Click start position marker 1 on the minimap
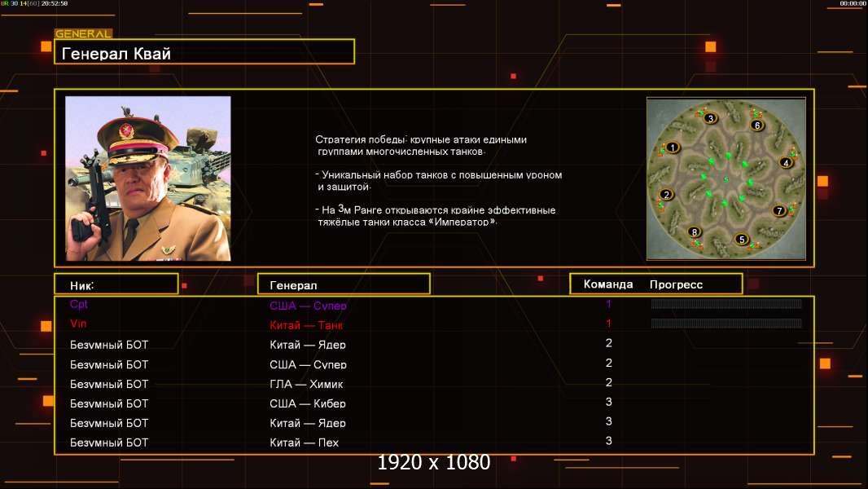 673,148
